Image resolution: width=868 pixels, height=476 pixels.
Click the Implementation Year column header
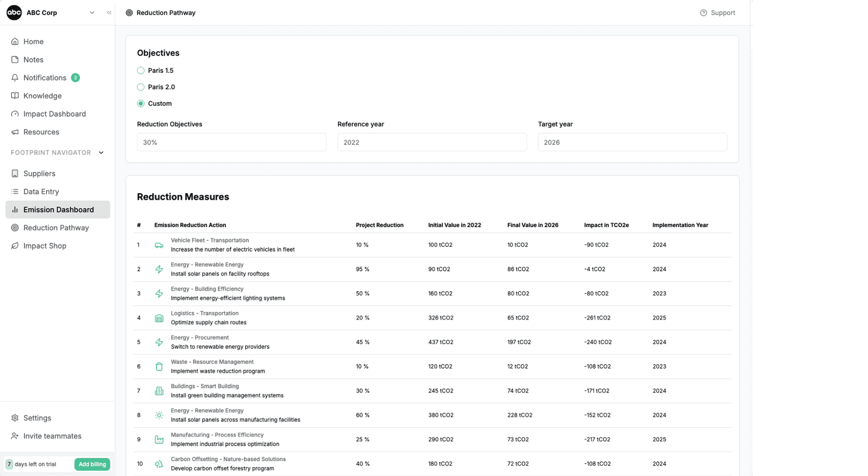680,225
